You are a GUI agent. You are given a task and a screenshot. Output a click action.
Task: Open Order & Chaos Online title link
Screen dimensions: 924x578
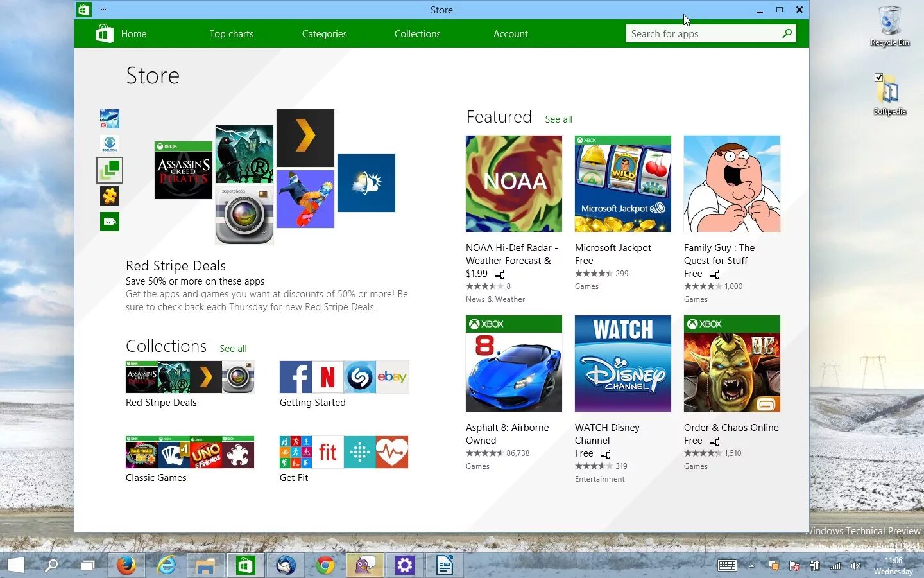point(732,428)
